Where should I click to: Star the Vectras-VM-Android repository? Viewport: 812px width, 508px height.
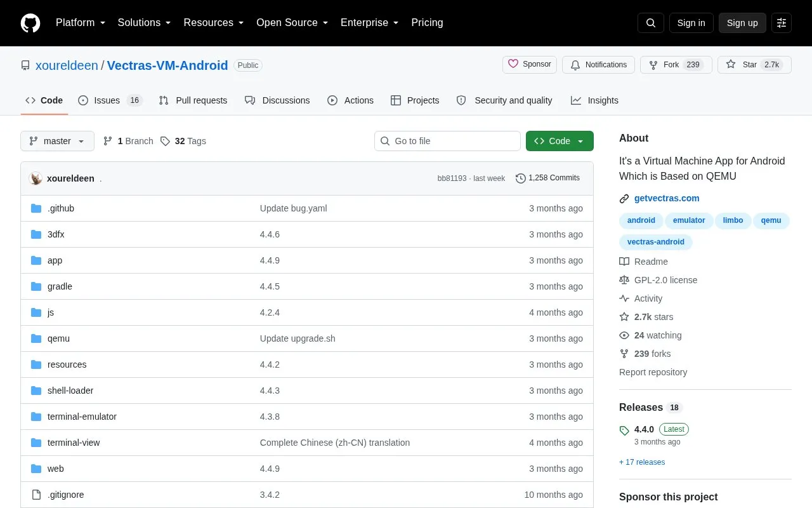click(754, 65)
